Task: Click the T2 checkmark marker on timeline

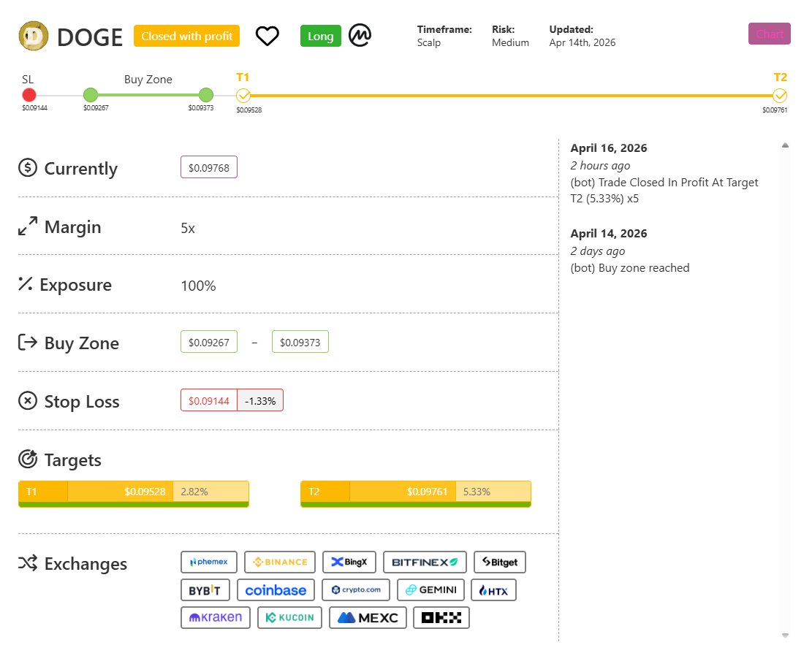Action: pos(780,95)
